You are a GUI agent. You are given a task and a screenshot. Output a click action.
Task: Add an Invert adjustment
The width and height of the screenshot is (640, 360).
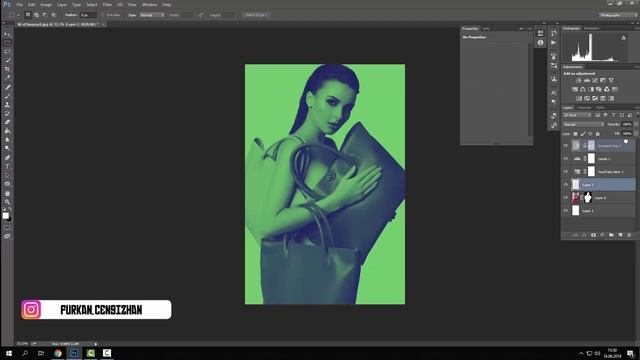(x=579, y=98)
